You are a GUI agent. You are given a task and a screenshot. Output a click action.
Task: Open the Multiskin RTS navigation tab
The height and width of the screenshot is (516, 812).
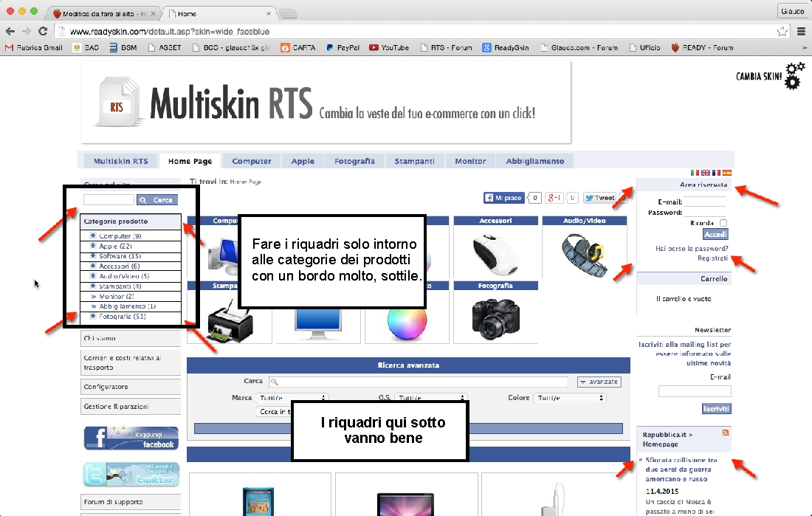pos(120,161)
